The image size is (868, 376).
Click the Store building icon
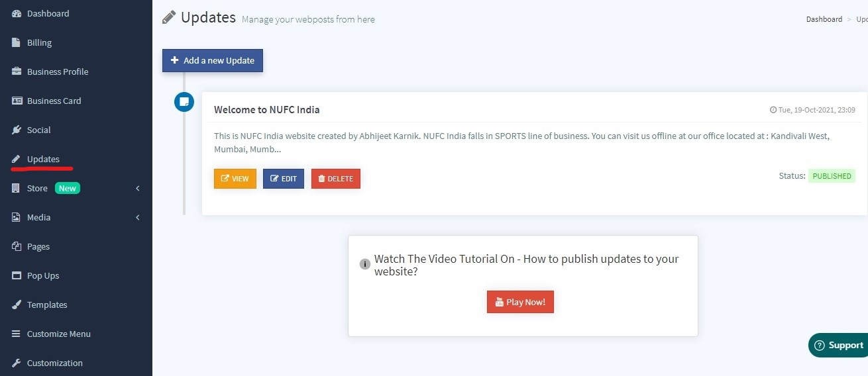17,188
